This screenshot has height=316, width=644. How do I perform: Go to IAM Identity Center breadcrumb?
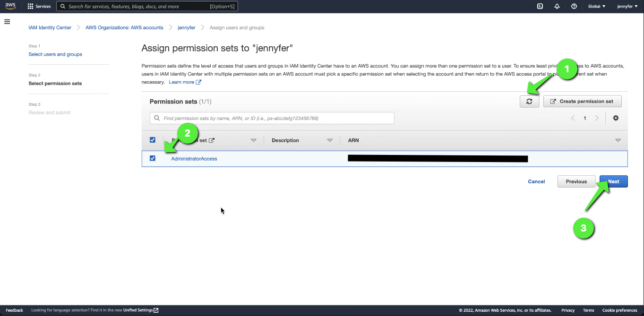pos(50,27)
